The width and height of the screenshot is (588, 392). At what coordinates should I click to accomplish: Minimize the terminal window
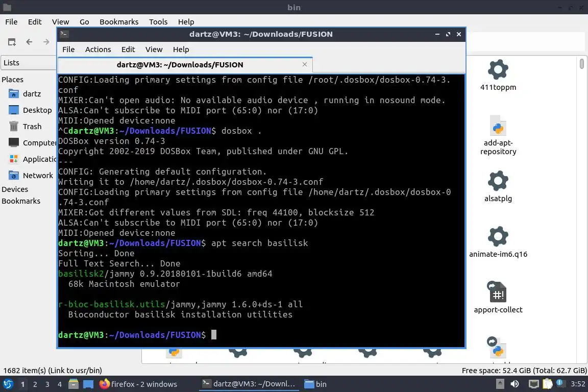click(x=437, y=34)
